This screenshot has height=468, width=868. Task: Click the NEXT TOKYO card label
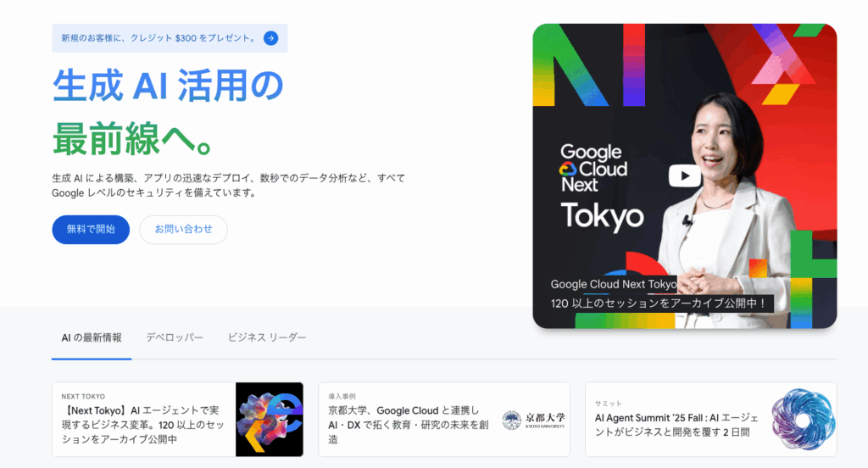tap(83, 397)
